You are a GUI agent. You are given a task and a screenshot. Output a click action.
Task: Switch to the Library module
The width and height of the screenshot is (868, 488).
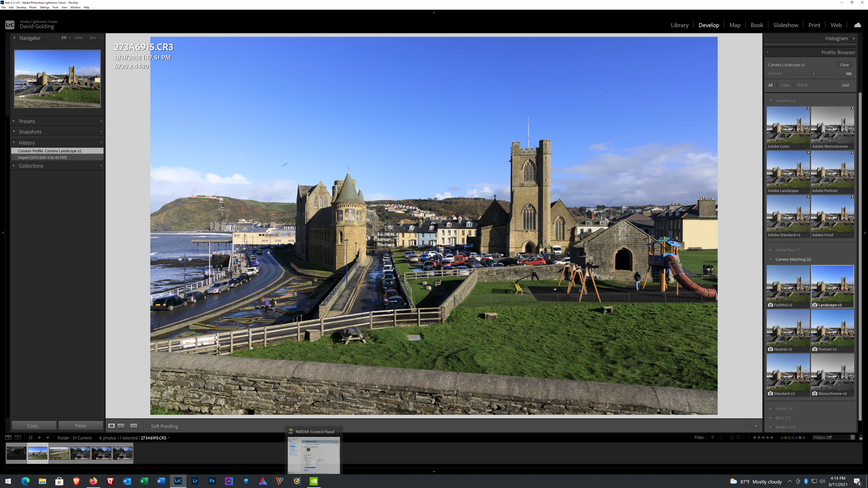679,25
